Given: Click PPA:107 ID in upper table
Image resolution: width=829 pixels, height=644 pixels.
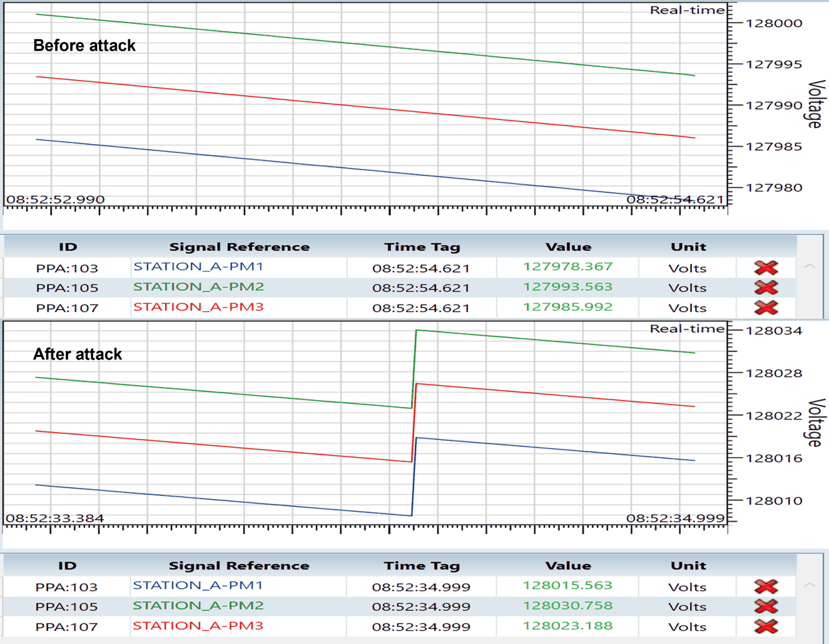Looking at the screenshot, I should pos(67,308).
